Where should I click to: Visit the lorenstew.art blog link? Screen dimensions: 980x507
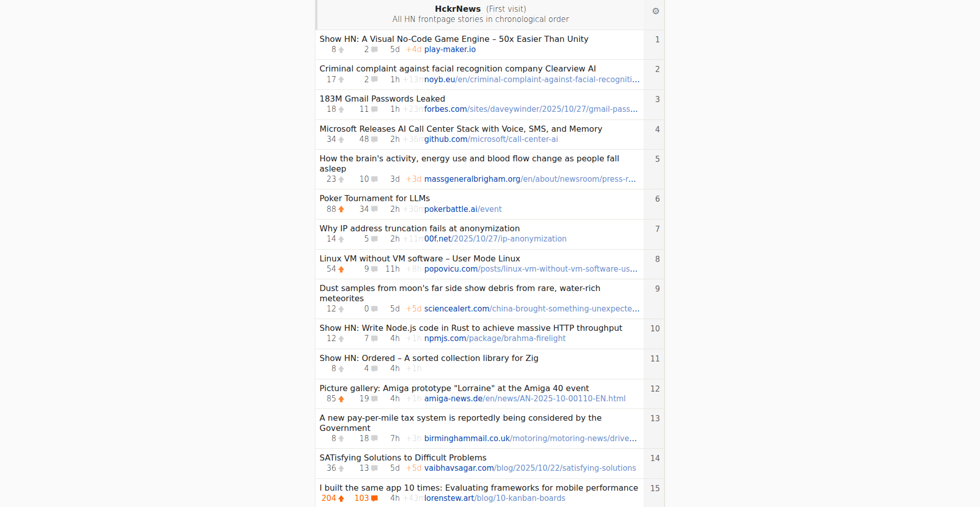click(x=495, y=498)
